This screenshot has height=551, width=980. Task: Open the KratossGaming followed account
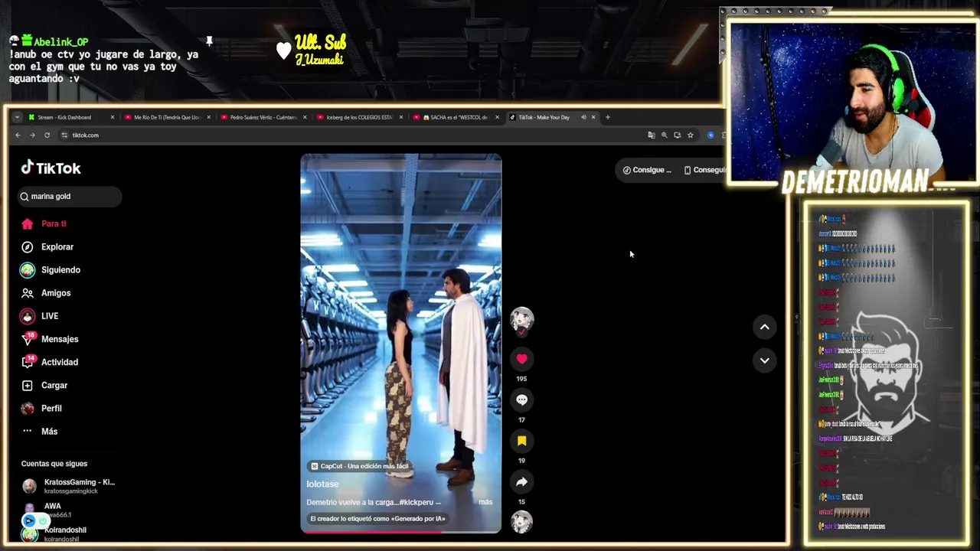coord(68,486)
